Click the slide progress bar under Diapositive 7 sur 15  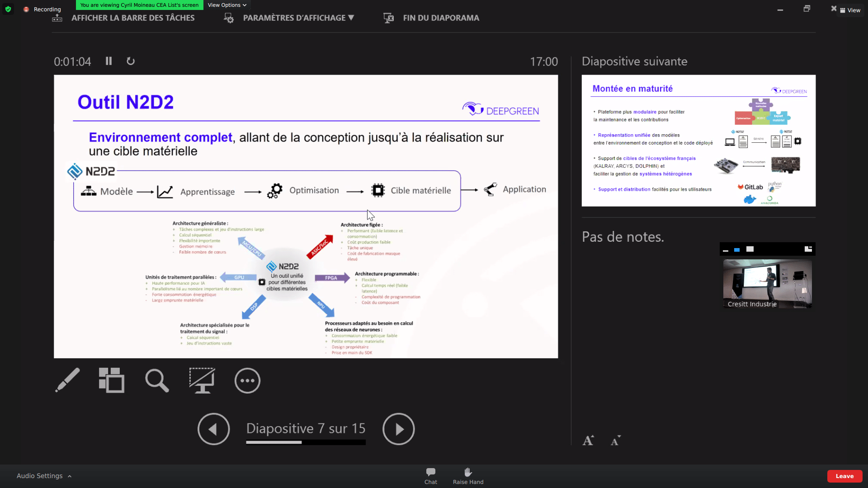(x=306, y=442)
